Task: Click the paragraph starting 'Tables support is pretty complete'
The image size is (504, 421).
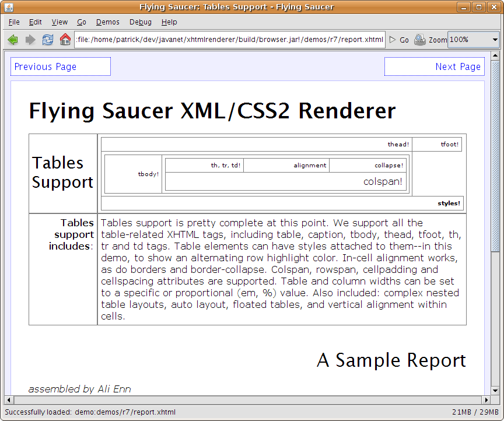Action: pos(281,269)
